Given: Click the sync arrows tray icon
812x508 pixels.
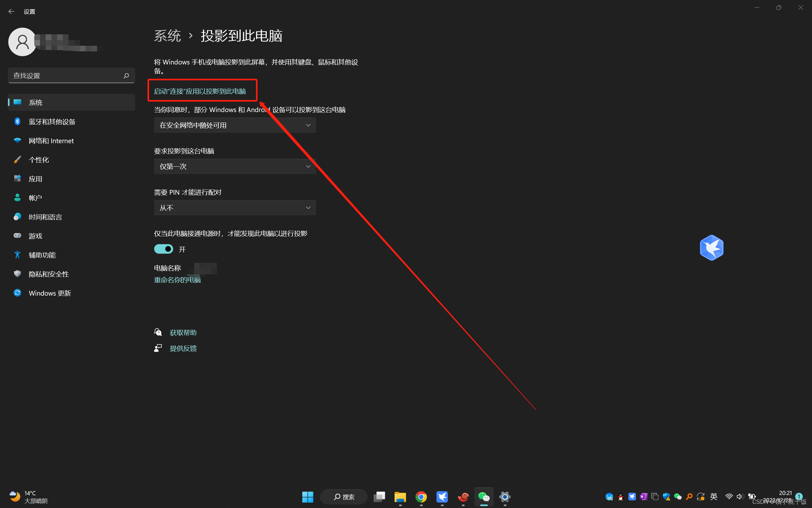Looking at the screenshot, I should (x=701, y=497).
